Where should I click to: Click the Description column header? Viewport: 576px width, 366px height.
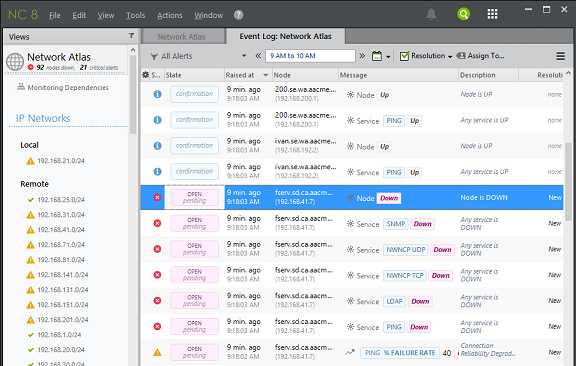coord(488,75)
